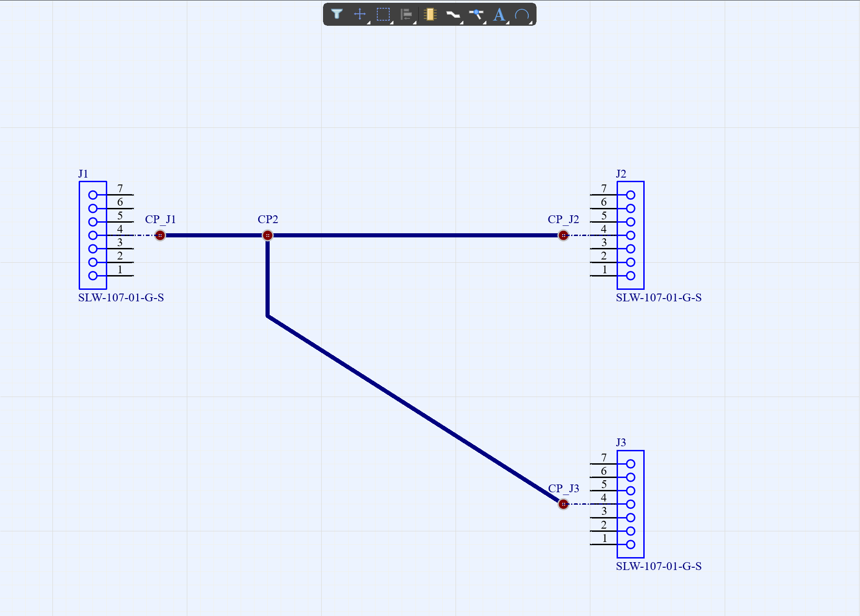Select the J1 designator label

[83, 174]
